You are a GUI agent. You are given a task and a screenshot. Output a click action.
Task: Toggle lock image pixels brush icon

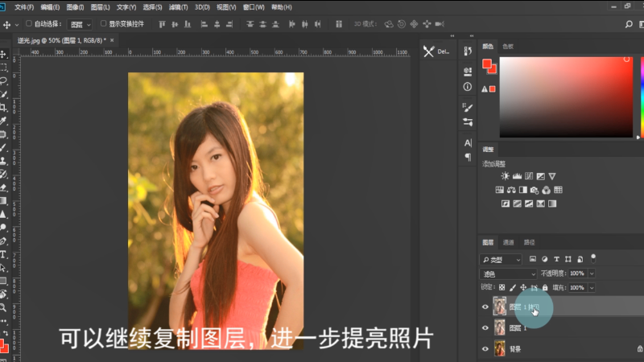point(513,288)
